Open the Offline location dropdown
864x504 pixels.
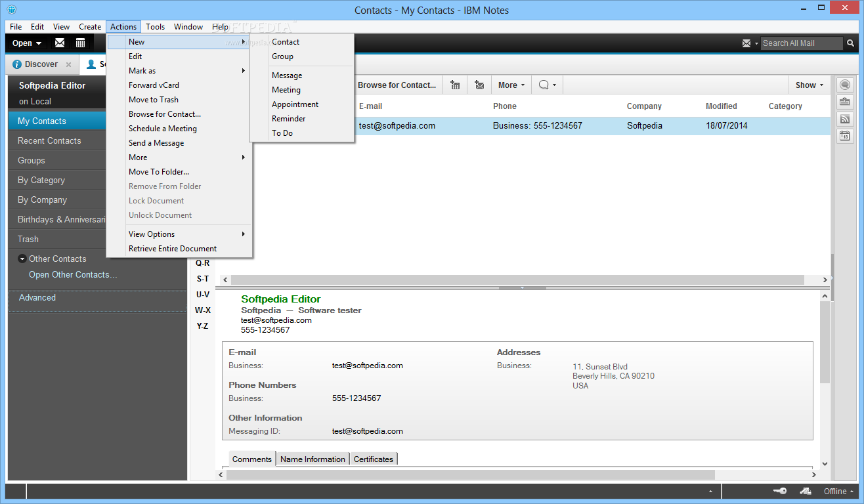point(840,492)
